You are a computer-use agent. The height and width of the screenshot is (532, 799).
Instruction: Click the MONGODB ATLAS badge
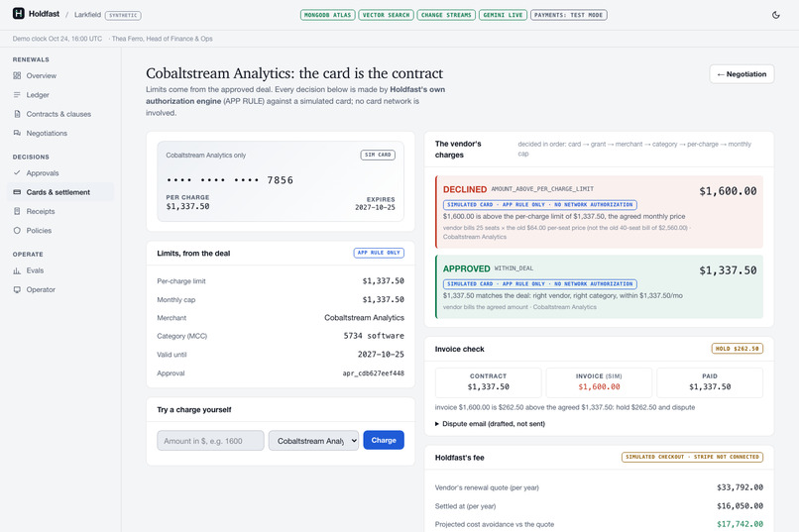point(328,15)
